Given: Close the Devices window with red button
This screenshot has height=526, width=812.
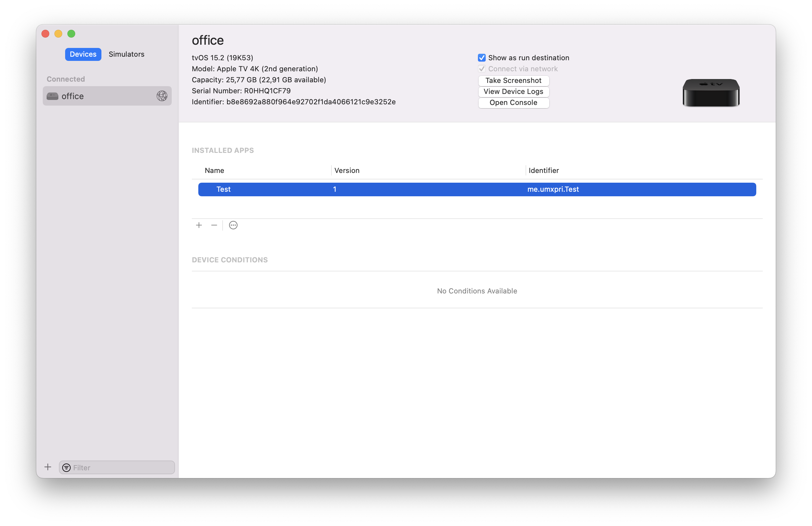Looking at the screenshot, I should coord(46,34).
